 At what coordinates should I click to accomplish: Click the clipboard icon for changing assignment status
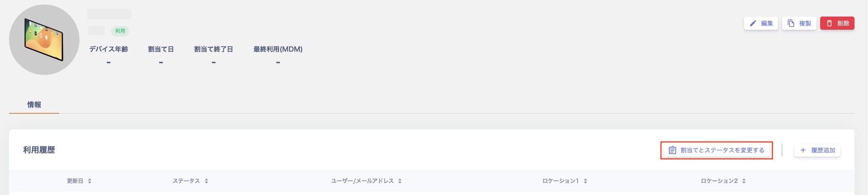[x=672, y=150]
